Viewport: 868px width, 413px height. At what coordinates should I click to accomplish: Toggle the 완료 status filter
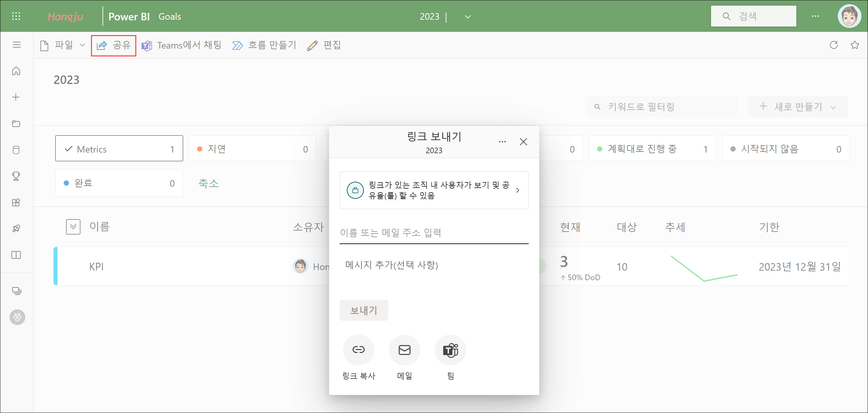coord(119,183)
